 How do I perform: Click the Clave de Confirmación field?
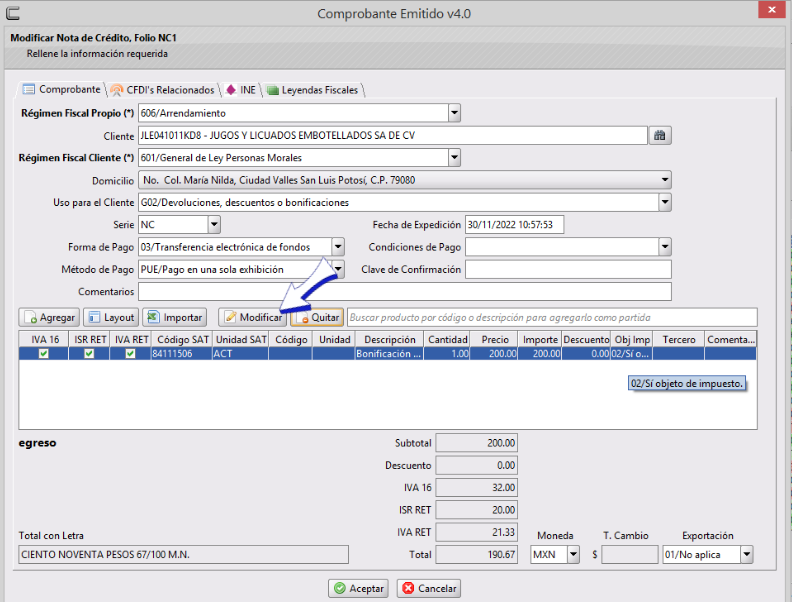click(568, 269)
